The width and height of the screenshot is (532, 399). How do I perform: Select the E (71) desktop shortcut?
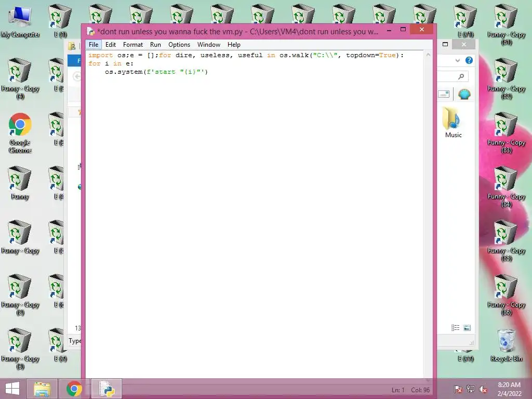465,20
